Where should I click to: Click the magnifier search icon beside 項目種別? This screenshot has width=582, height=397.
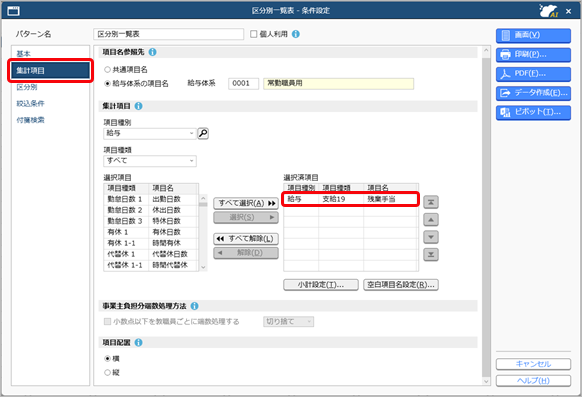coord(203,133)
